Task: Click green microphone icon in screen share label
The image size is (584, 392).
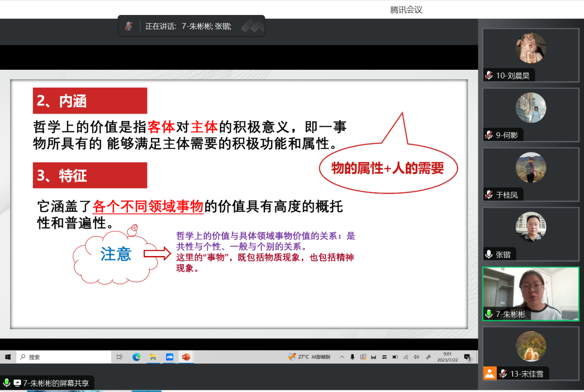Action: pos(7,383)
